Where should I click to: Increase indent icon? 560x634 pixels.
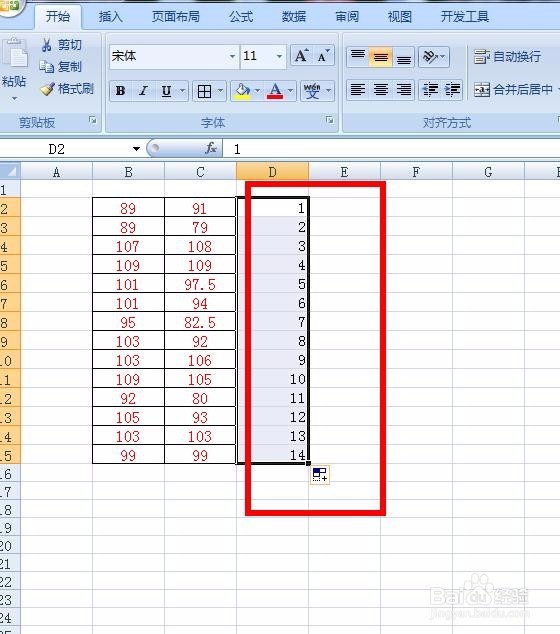point(452,89)
